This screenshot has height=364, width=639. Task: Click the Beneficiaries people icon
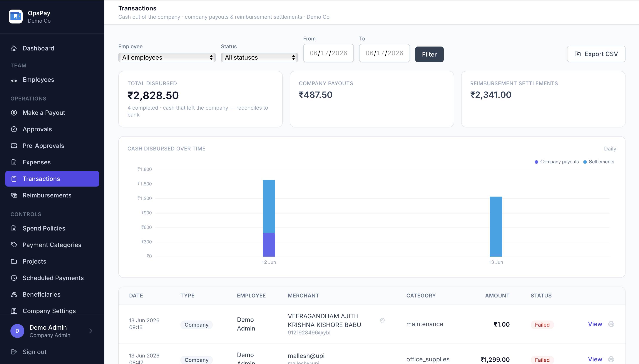click(14, 294)
